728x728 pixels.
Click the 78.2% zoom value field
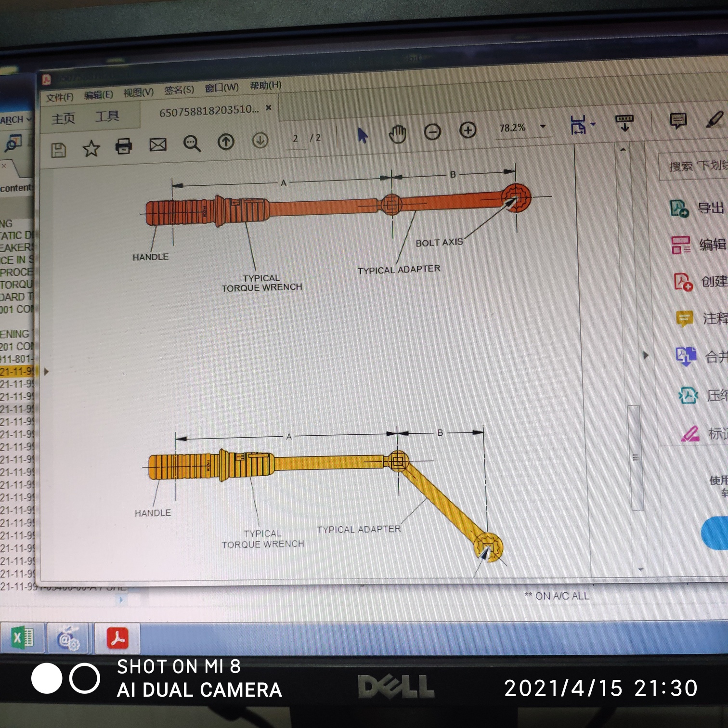[x=512, y=128]
